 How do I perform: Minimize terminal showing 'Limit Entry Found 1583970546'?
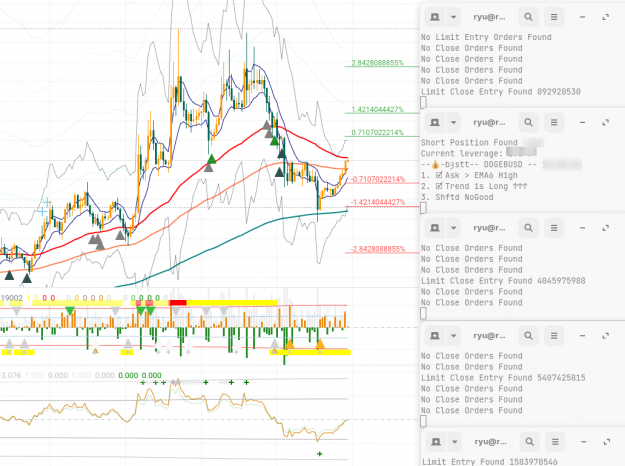point(584,442)
